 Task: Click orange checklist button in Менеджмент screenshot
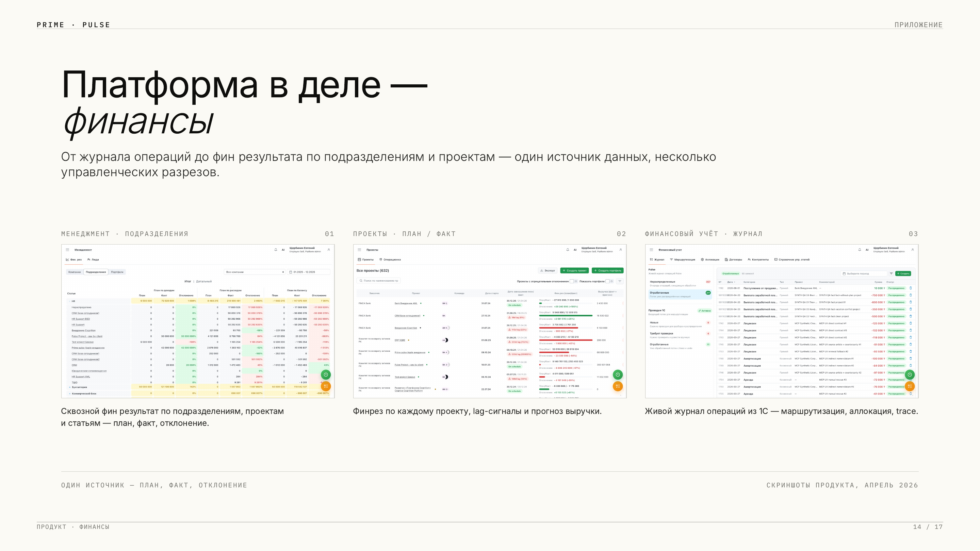click(x=326, y=386)
